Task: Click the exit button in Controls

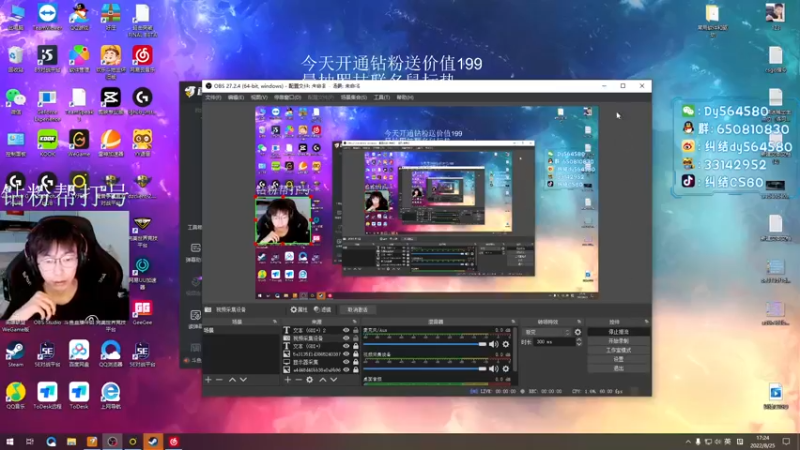Action: pyautogui.click(x=618, y=368)
